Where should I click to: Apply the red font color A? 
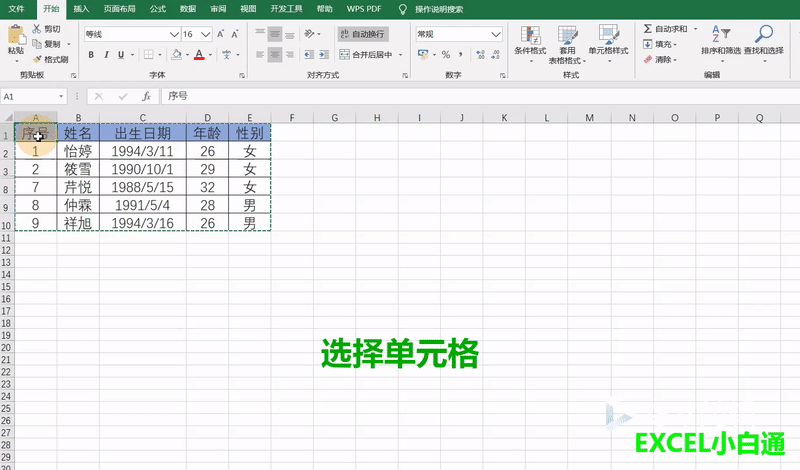199,55
